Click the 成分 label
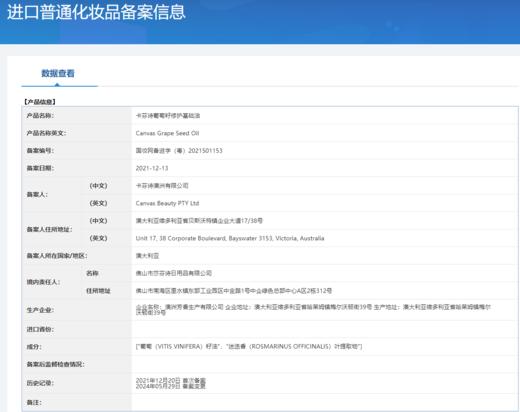The height and width of the screenshot is (412, 520). coord(34,347)
